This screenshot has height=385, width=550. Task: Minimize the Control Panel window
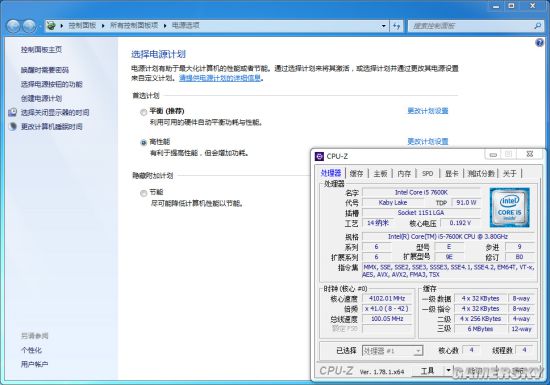coord(496,6)
